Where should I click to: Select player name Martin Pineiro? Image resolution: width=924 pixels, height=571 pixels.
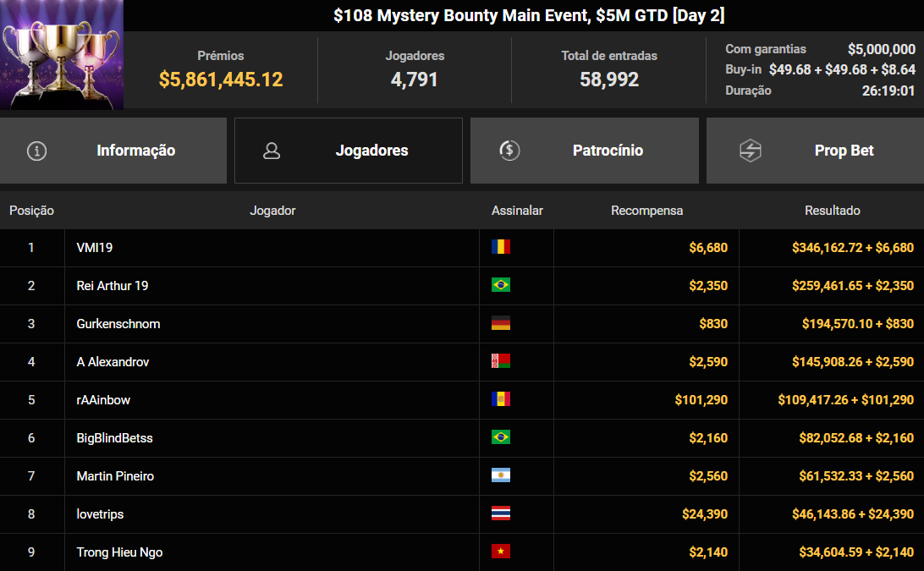click(115, 476)
